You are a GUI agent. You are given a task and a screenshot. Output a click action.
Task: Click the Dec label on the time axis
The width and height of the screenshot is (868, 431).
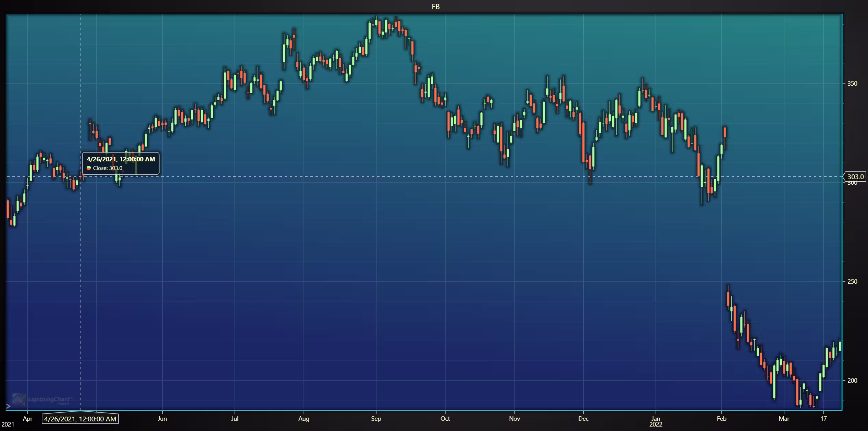(583, 419)
